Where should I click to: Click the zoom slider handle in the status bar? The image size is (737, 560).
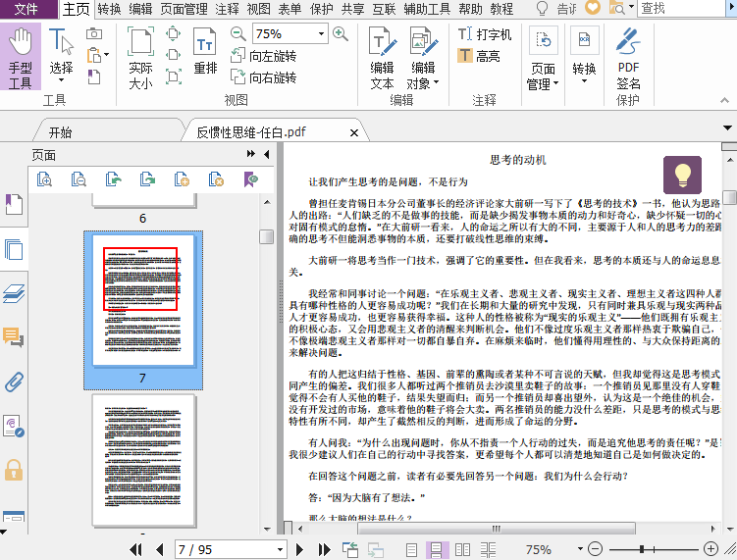[x=642, y=549]
